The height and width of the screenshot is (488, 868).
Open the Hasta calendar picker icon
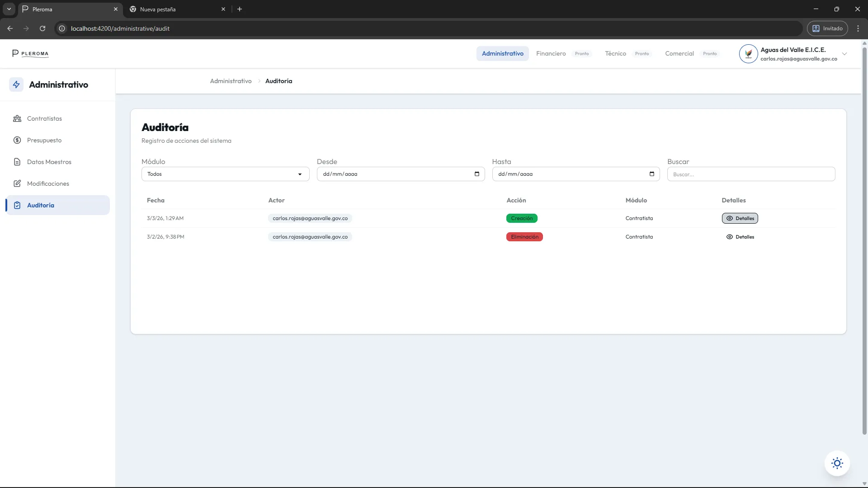click(652, 174)
